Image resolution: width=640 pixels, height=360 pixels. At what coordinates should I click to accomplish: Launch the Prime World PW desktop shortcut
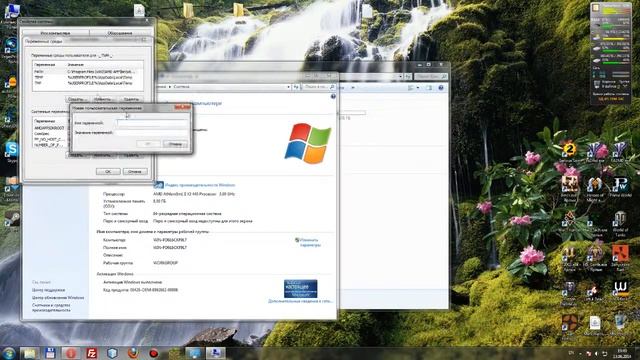pyautogui.click(x=620, y=187)
